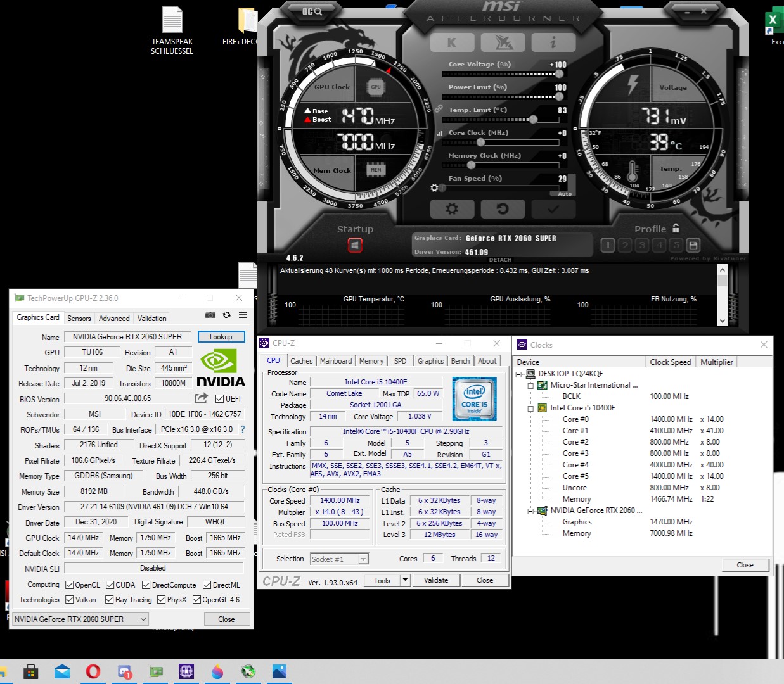Viewport: 784px width, 684px height.
Task: Toggle Vulkan checkbox in GPU-Z
Action: 70,600
